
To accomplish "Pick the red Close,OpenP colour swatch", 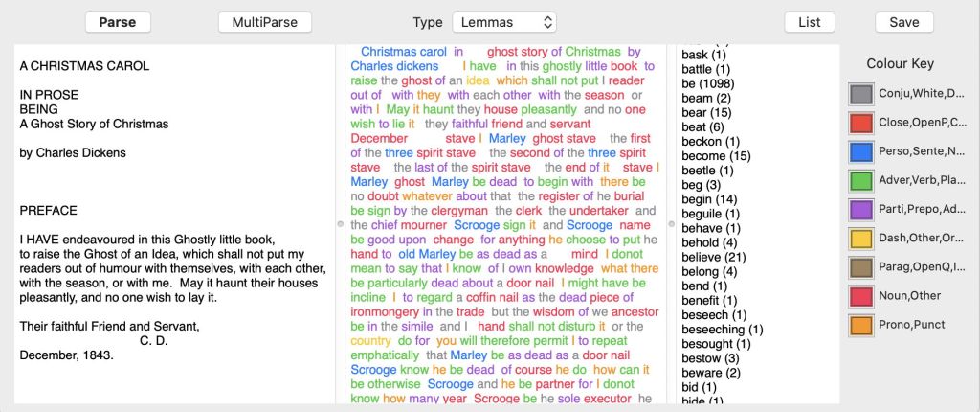I will pos(861,123).
